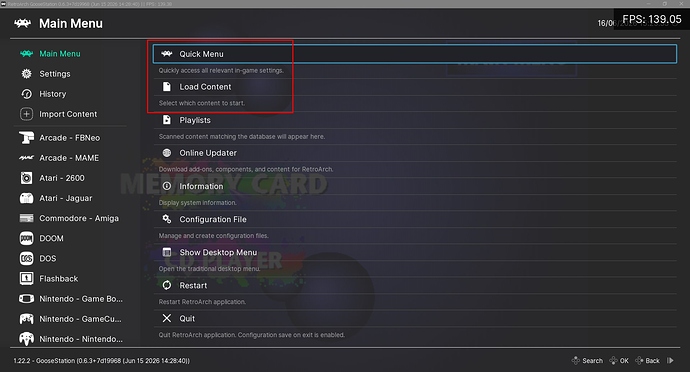Open the DOOM playlist label
This screenshot has width=690, height=372.
click(51, 238)
